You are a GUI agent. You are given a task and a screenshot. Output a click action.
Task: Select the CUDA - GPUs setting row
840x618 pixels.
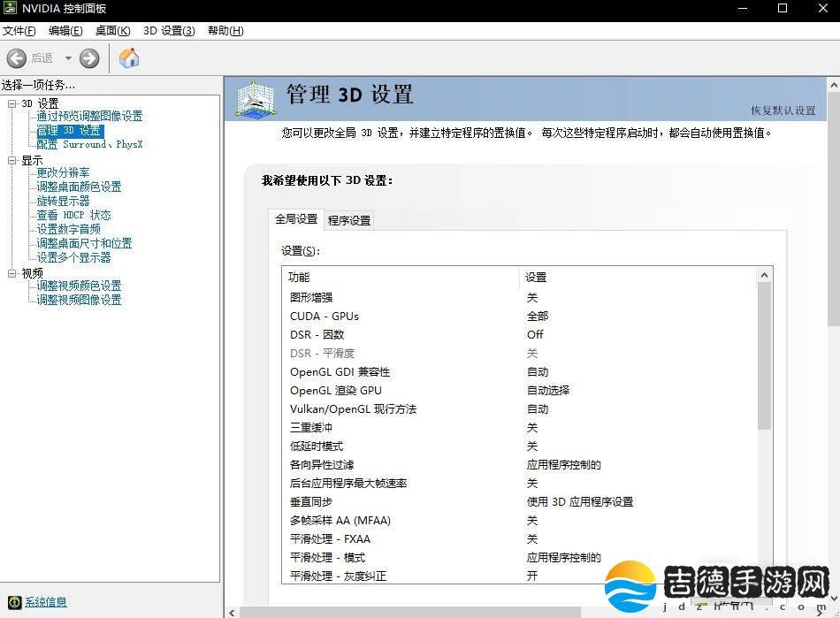520,316
